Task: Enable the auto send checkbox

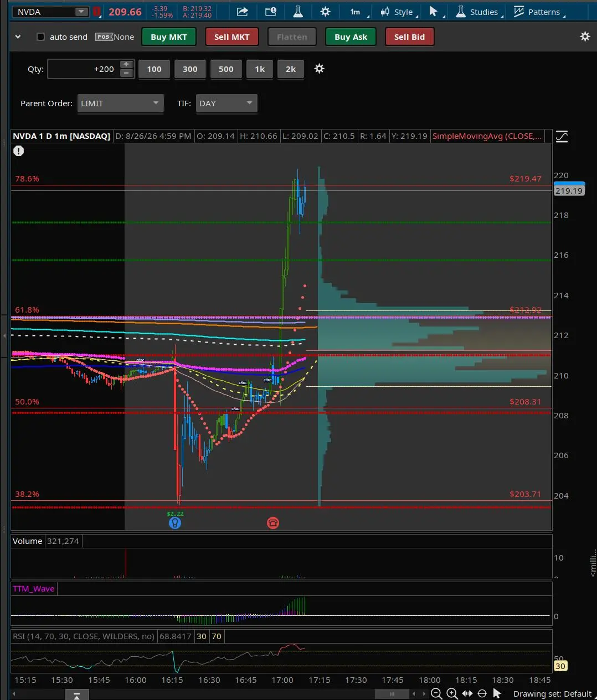Action: pyautogui.click(x=40, y=37)
